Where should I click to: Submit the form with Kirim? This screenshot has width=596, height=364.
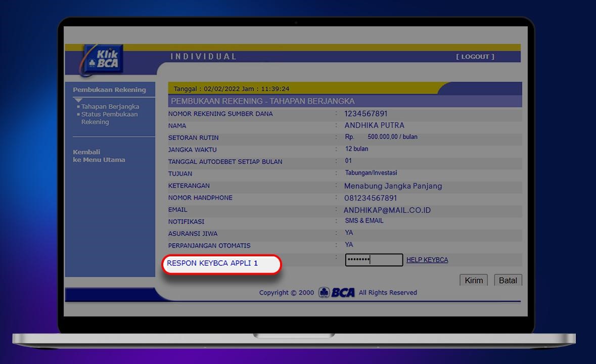click(x=473, y=281)
